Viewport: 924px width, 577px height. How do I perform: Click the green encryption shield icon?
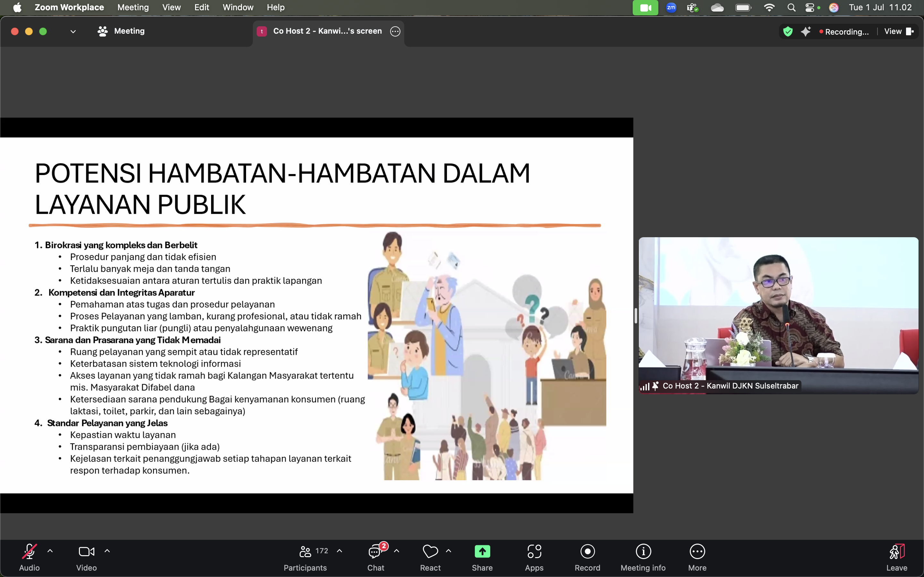(x=788, y=32)
